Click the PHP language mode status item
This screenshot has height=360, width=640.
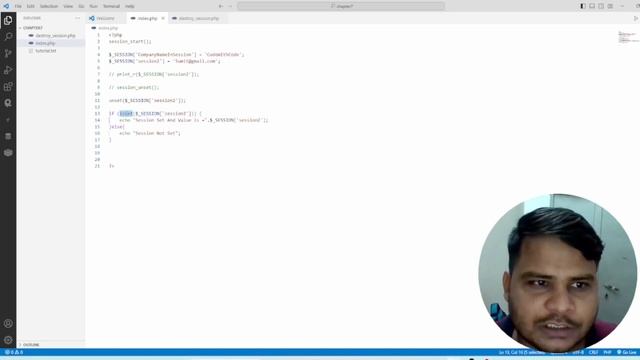607,352
